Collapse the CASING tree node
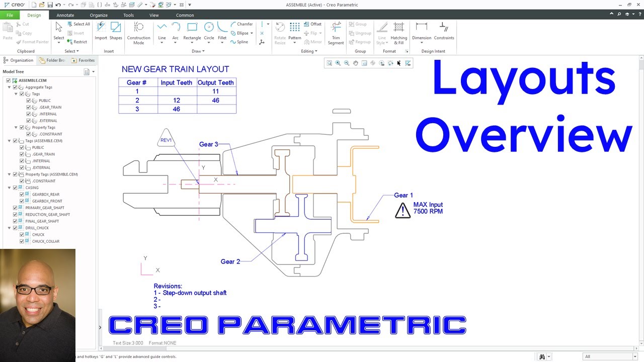This screenshot has width=644, height=362. pos(9,188)
